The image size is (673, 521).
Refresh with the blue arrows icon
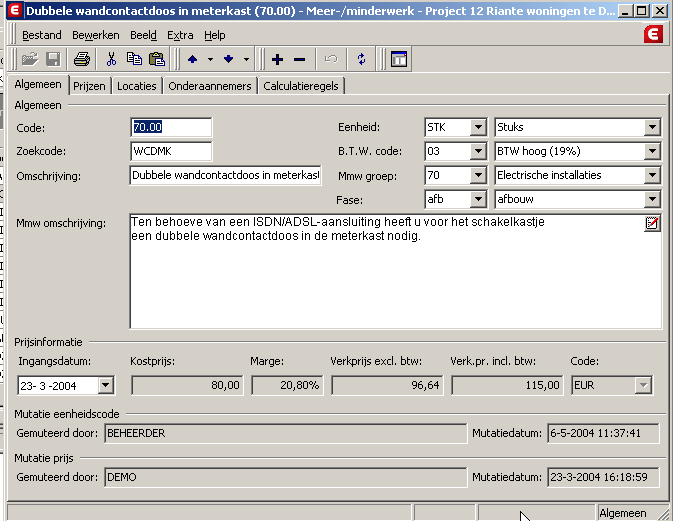click(361, 59)
